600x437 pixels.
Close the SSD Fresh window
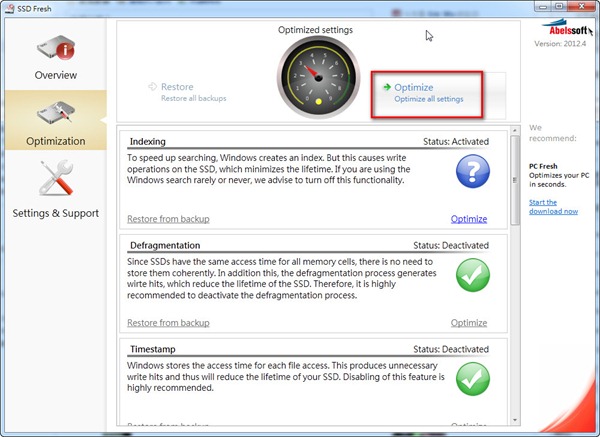point(582,7)
